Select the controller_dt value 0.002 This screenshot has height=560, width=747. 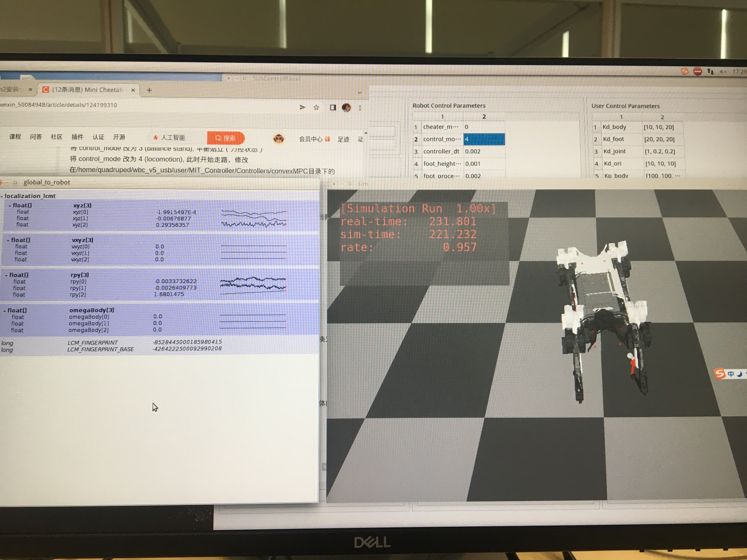click(x=484, y=151)
